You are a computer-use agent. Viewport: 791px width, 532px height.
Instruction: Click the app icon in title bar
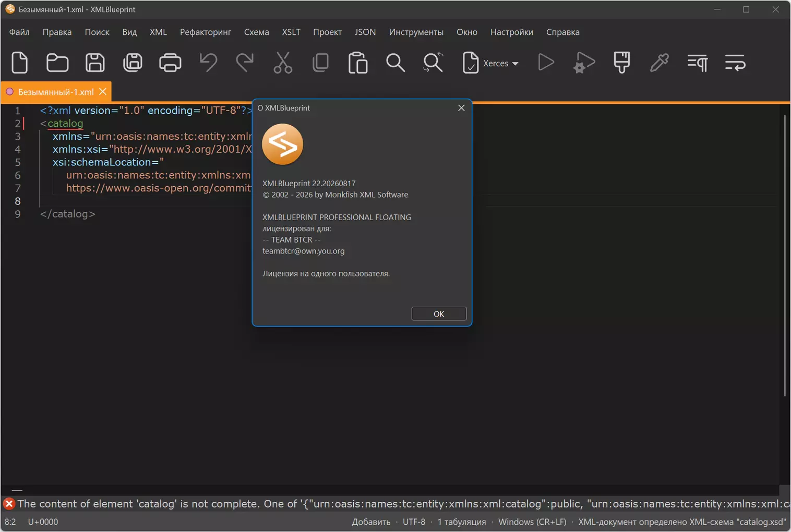click(10, 9)
